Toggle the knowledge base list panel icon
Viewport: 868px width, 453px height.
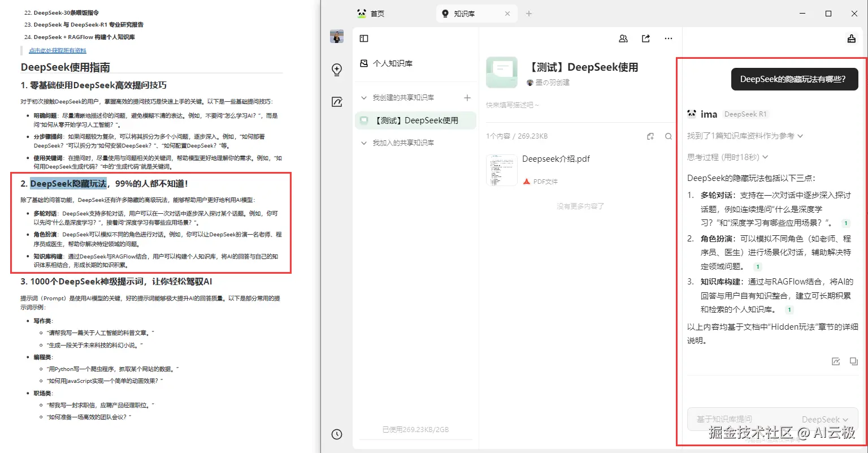364,38
